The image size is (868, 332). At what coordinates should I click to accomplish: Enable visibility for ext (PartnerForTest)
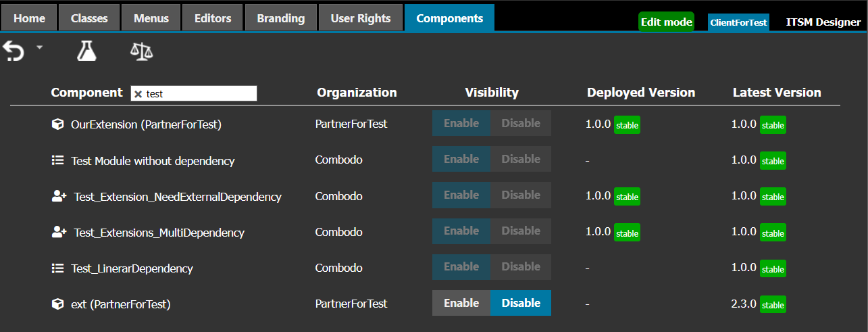(461, 303)
